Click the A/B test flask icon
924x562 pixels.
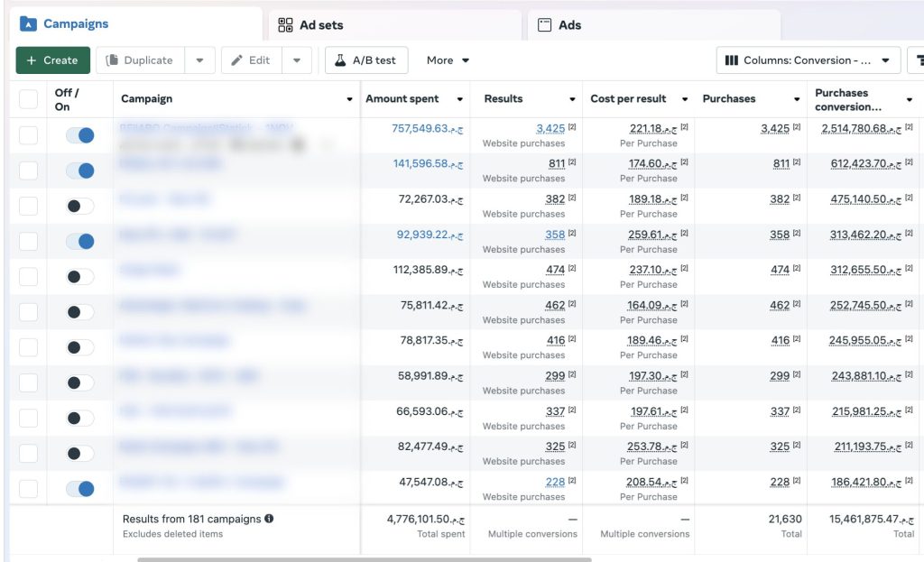pyautogui.click(x=340, y=60)
